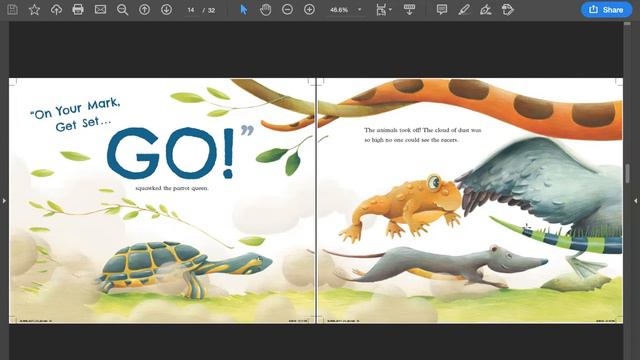Open the page fit options dropdown
The width and height of the screenshot is (640, 360).
[383, 9]
